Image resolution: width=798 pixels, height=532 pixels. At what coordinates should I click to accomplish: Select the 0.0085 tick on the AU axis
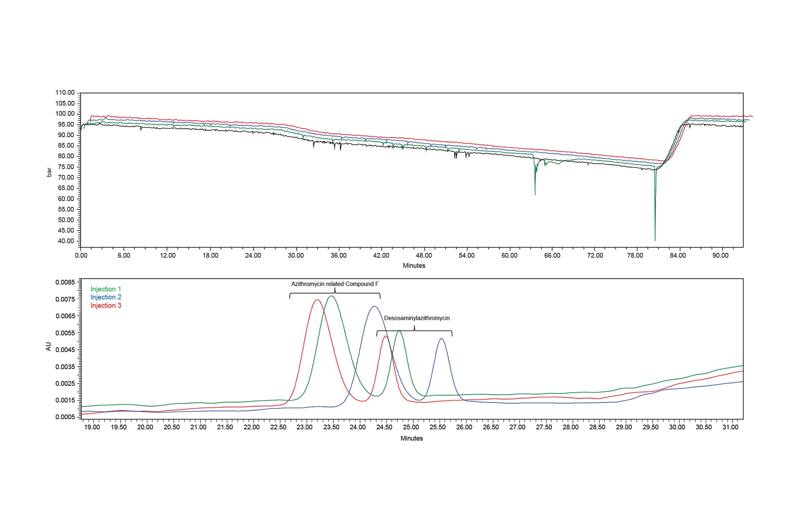(x=65, y=281)
